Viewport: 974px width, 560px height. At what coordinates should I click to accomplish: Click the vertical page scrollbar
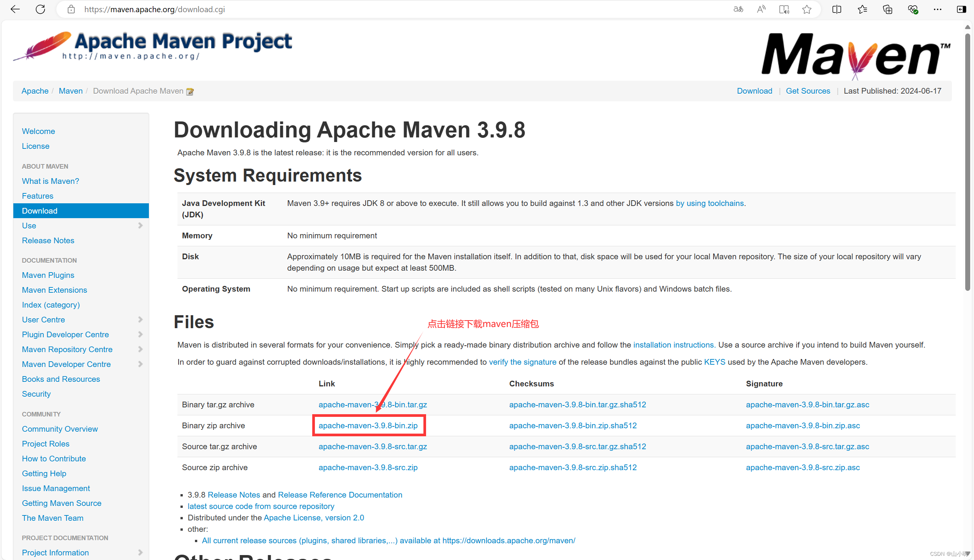[967, 161]
